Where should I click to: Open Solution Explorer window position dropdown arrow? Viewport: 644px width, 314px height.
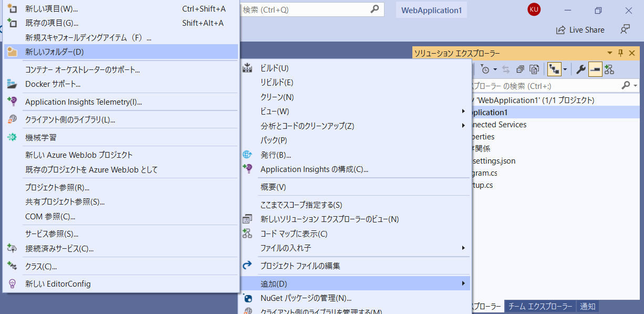[610, 53]
